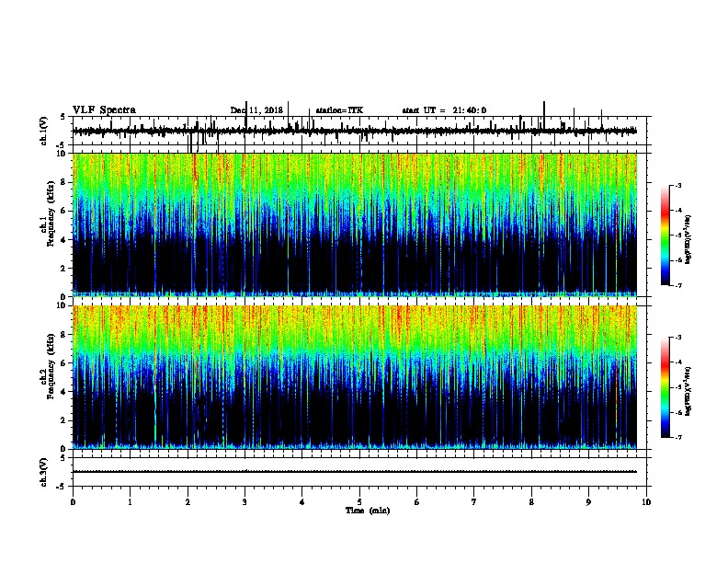Click inside the ch.1 spectrogram panel
Viewport: 728px width, 563px height.
[x=355, y=224]
